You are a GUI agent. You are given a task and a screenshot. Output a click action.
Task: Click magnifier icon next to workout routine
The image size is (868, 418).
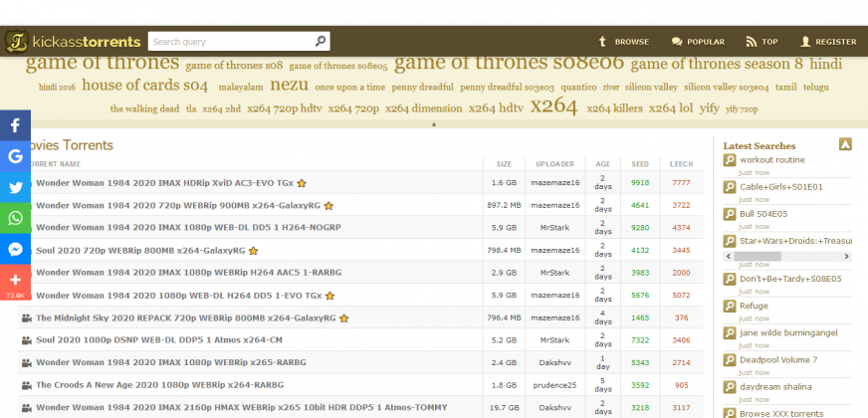pyautogui.click(x=730, y=160)
